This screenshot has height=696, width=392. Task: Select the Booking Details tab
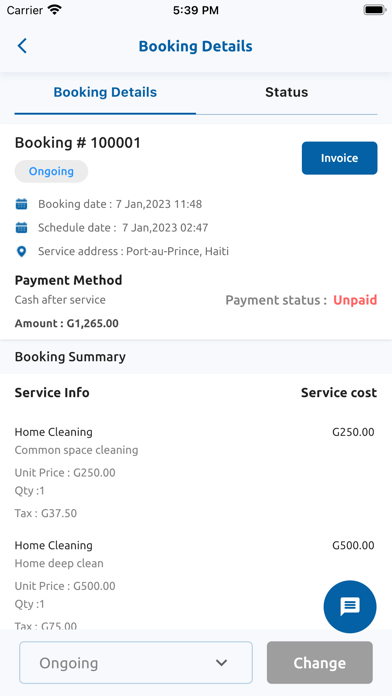pyautogui.click(x=105, y=92)
